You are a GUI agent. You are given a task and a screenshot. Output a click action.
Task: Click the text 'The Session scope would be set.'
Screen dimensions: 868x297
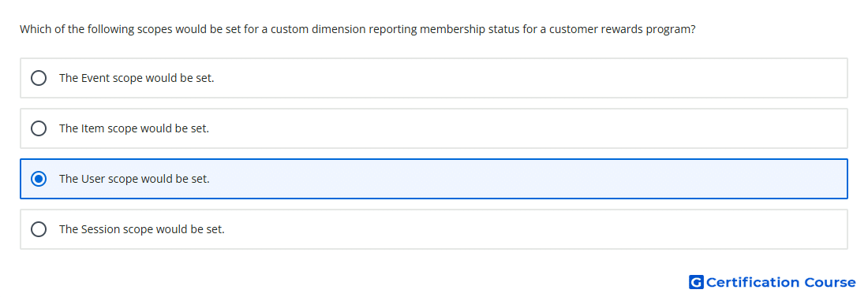coord(142,229)
